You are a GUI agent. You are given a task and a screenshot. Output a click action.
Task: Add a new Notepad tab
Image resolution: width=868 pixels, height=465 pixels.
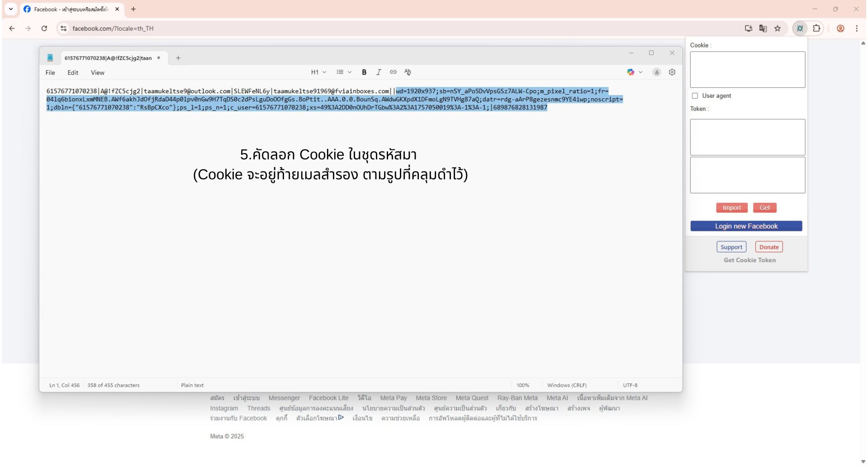pos(178,58)
